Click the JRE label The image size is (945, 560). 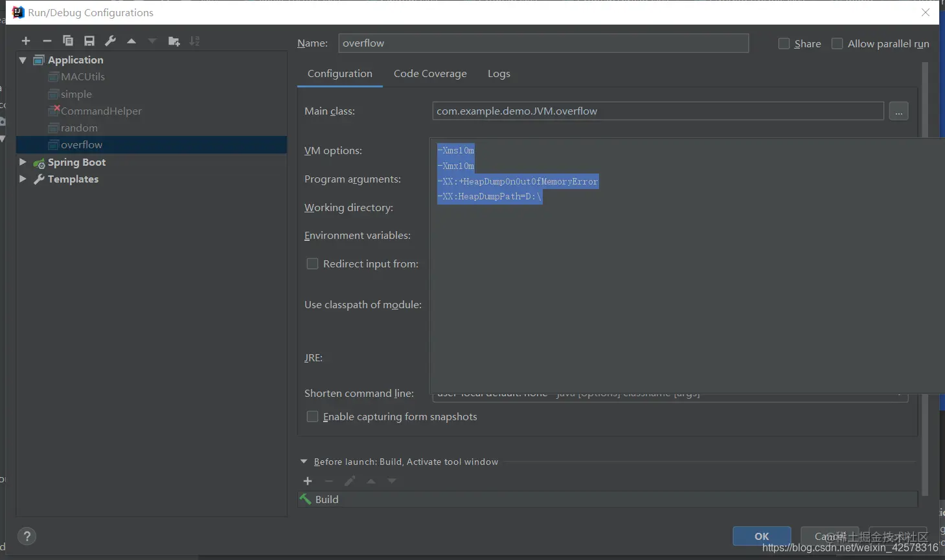tap(313, 358)
